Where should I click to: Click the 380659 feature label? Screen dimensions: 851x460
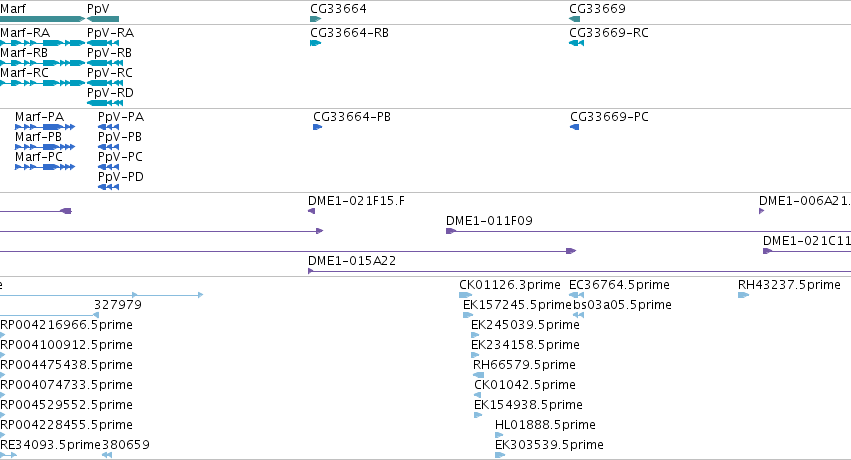pyautogui.click(x=126, y=445)
